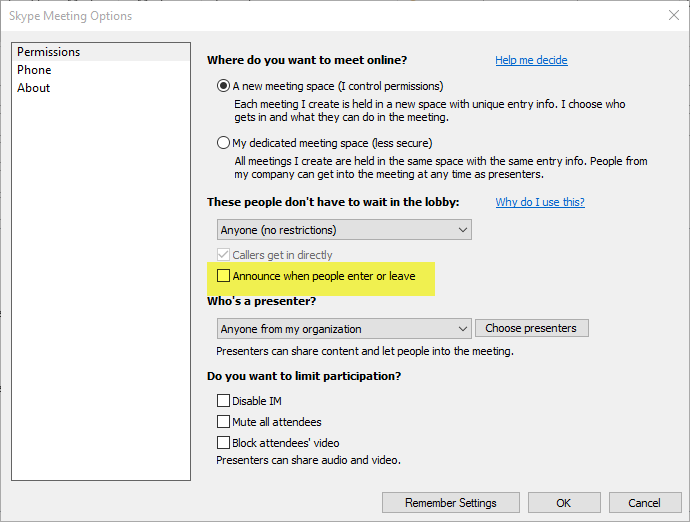Expand the 'Anyone from my organization' presenter dropdown

click(x=344, y=328)
